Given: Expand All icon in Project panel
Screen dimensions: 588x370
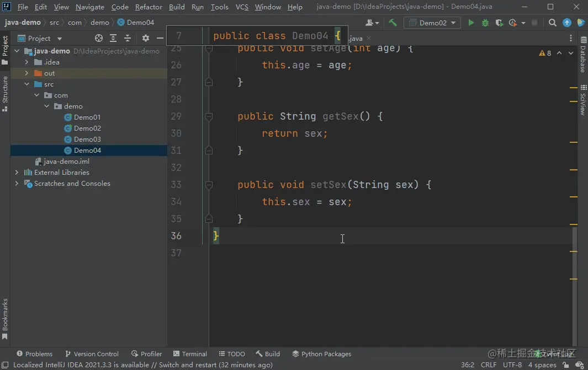Looking at the screenshot, I should [113, 38].
